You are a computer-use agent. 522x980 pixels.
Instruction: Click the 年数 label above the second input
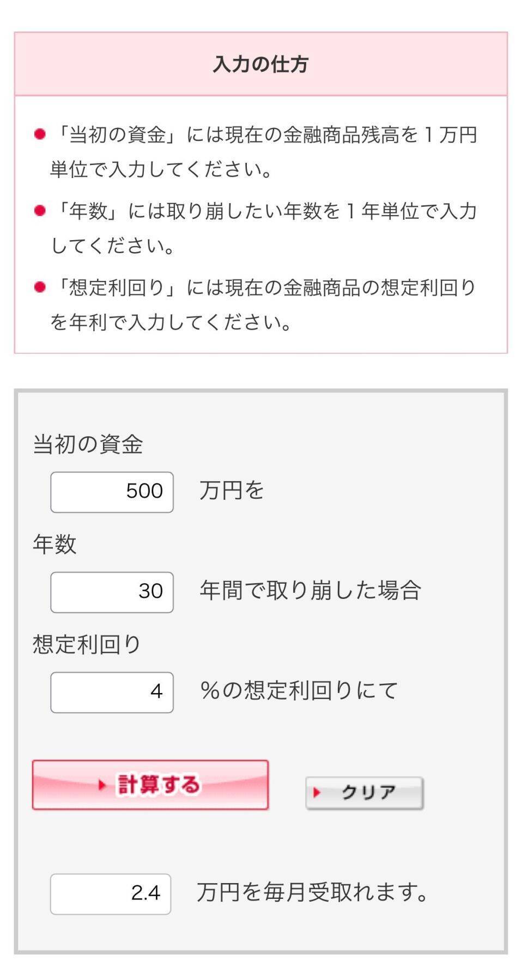point(54,544)
